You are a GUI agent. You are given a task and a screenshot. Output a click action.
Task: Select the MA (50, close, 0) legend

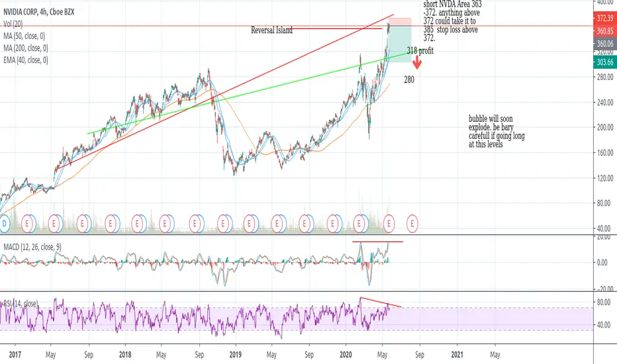pyautogui.click(x=24, y=36)
